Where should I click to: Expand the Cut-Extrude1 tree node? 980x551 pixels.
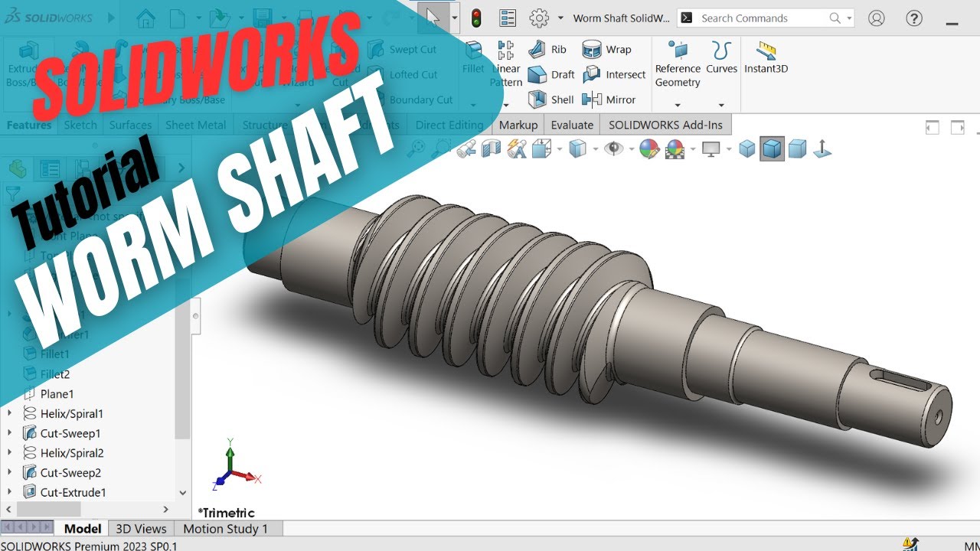(10, 492)
